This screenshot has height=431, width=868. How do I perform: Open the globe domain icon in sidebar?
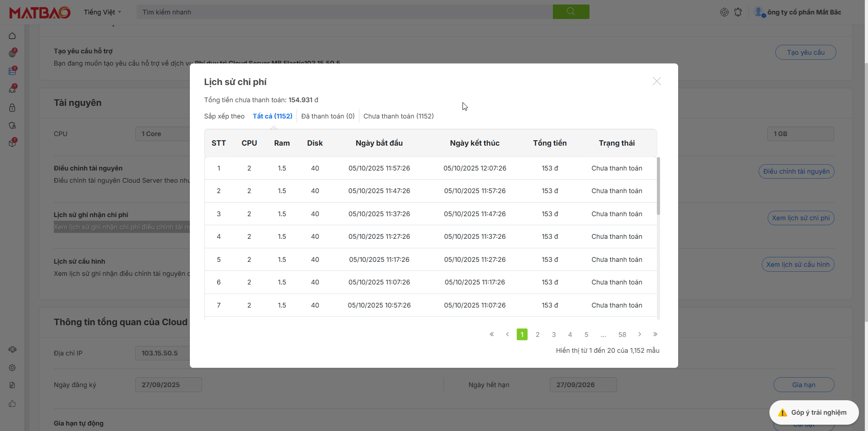pyautogui.click(x=12, y=53)
